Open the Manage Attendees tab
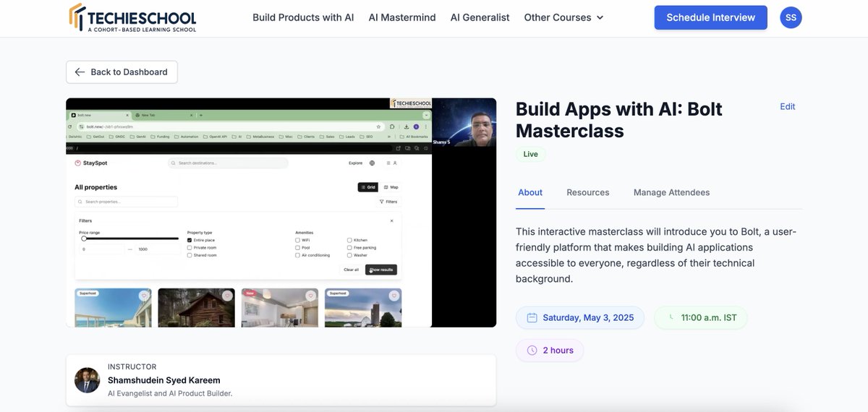The height and width of the screenshot is (412, 868). [x=671, y=192]
